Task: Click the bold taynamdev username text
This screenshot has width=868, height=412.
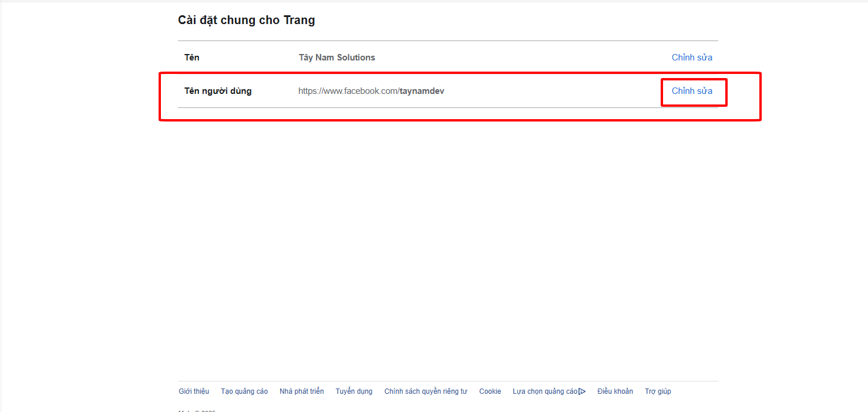Action: (x=422, y=91)
